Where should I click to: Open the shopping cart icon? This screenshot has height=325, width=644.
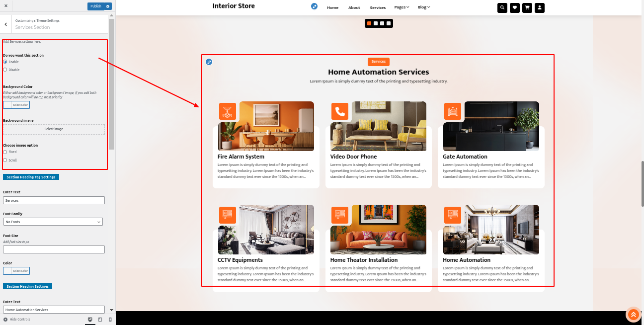coord(527,7)
